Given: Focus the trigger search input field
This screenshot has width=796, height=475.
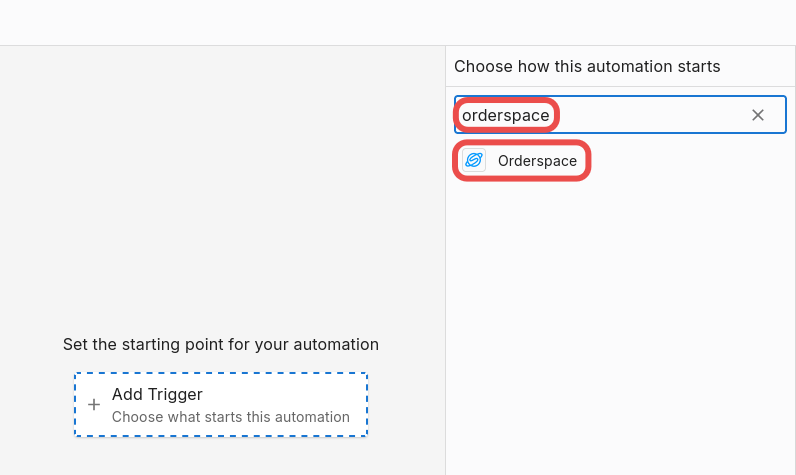Looking at the screenshot, I should [x=620, y=115].
